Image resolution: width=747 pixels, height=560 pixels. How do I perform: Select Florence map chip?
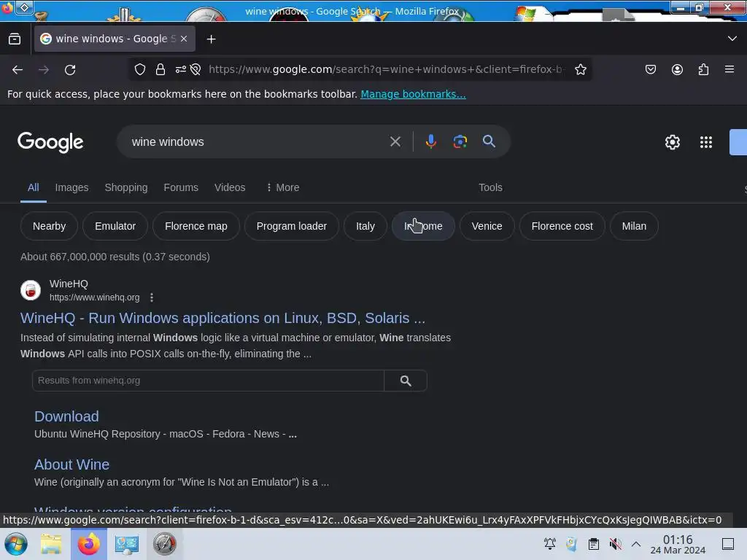[x=196, y=226]
